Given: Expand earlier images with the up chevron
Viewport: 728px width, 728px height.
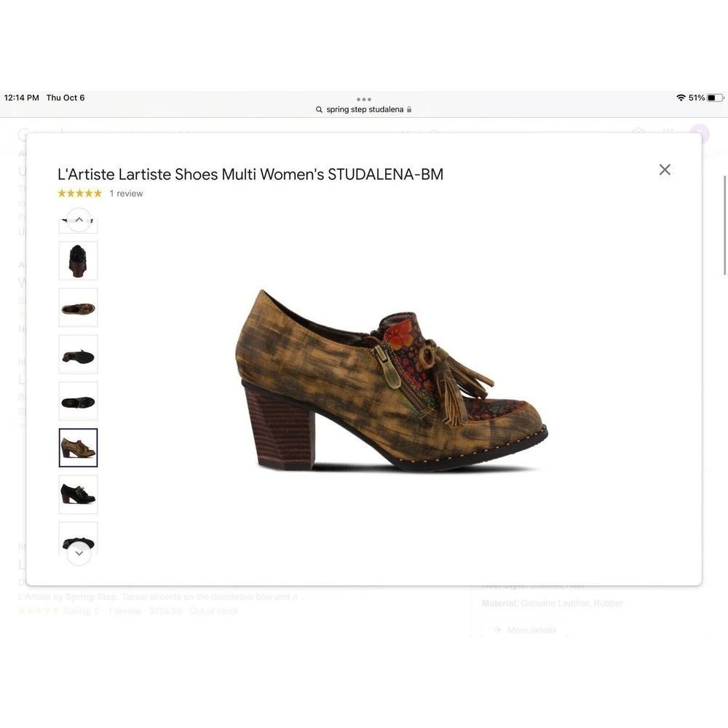Looking at the screenshot, I should click(x=78, y=218).
